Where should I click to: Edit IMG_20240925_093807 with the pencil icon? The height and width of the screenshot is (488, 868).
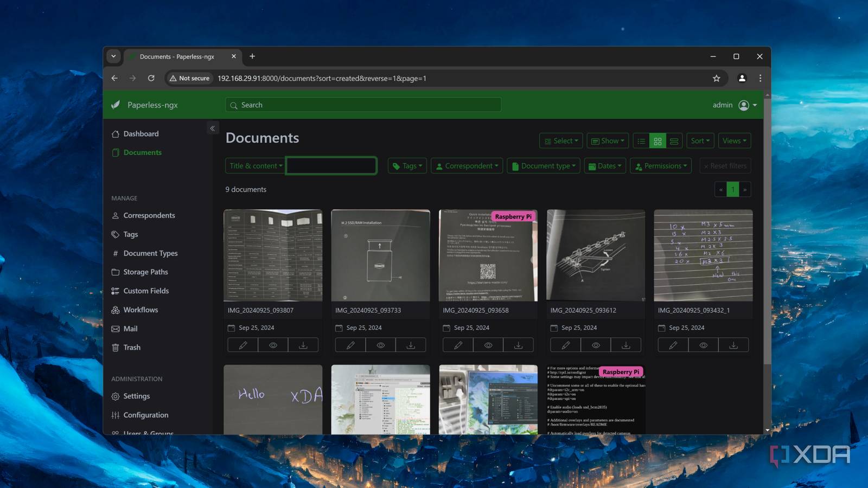[x=242, y=344]
